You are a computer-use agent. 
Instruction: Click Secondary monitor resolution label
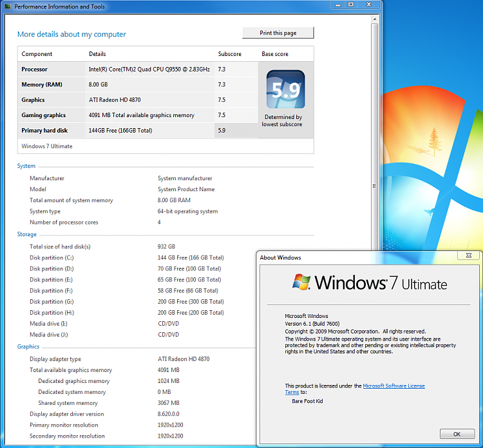(67, 436)
